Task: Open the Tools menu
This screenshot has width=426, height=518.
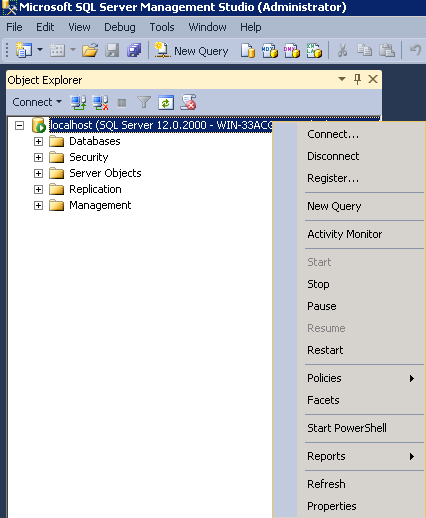Action: (162, 27)
